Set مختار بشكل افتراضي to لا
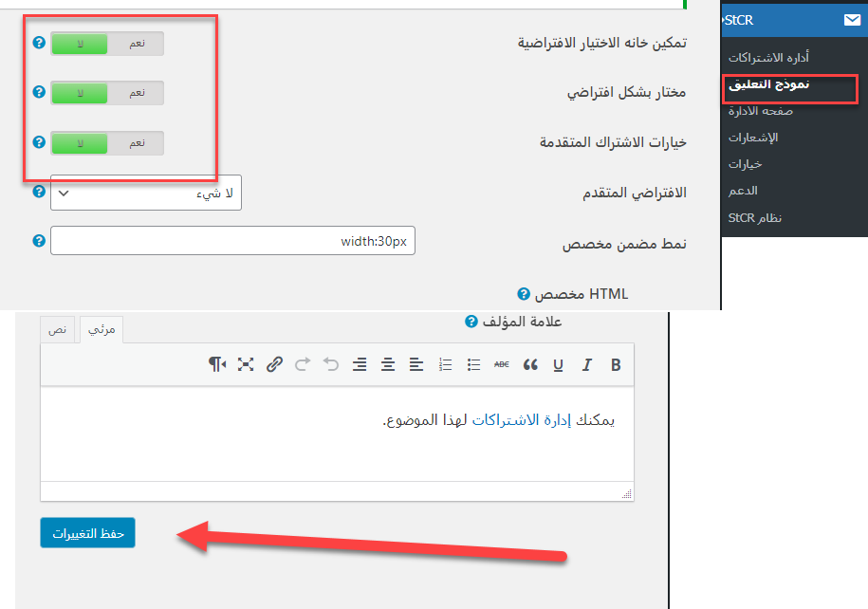Image resolution: width=868 pixels, height=609 pixels. coord(80,93)
